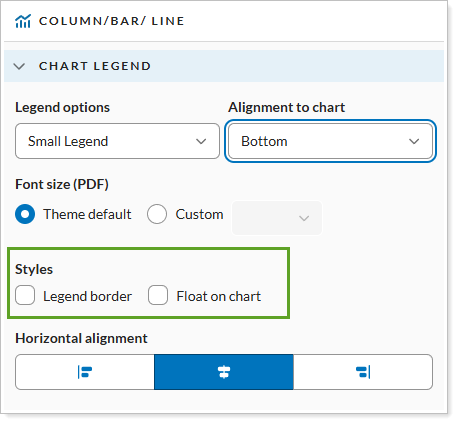Click the Legend border label text
The image size is (457, 423).
88,296
